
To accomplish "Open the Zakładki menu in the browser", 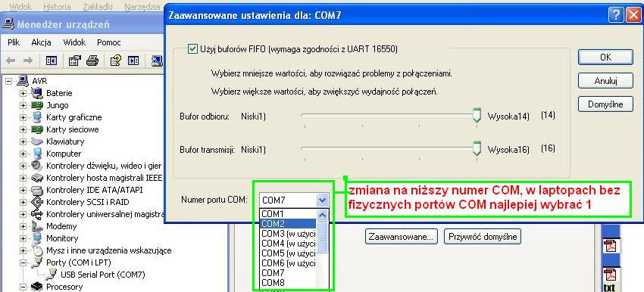I will 97,7.
